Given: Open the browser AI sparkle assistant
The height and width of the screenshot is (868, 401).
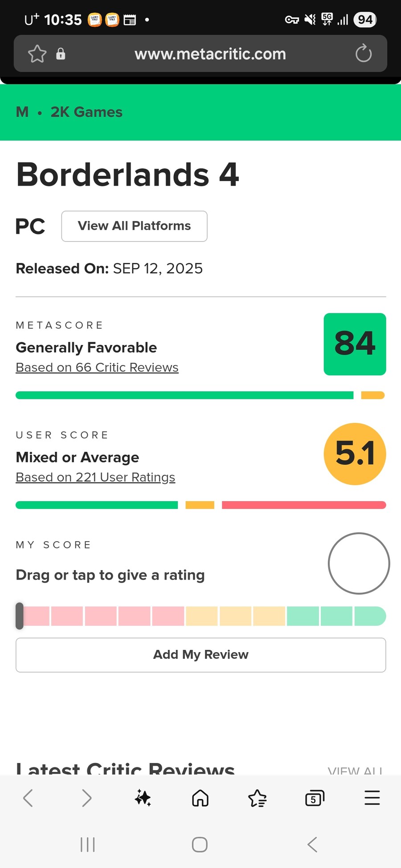Looking at the screenshot, I should 143,798.
